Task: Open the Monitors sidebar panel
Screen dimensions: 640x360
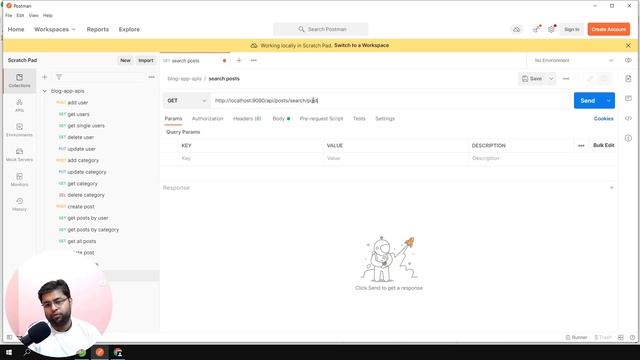Action: (19, 180)
